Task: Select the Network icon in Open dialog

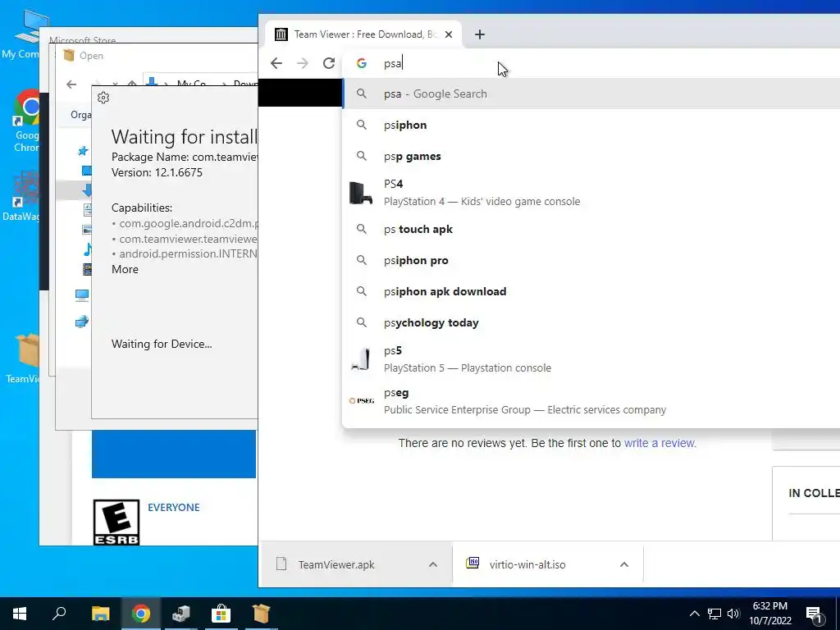Action: 82,322
